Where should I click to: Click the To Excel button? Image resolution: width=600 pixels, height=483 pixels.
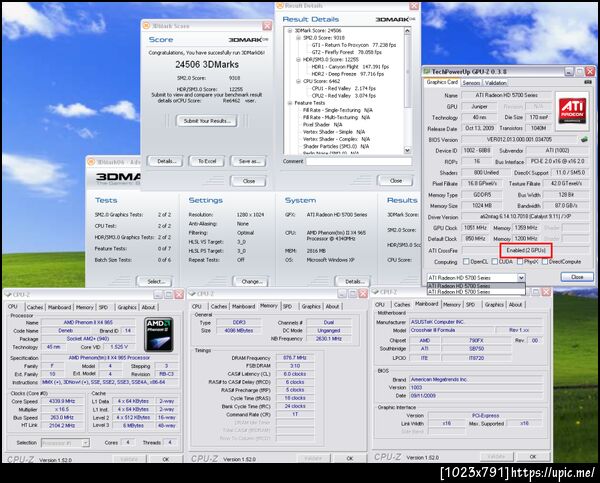[207, 161]
